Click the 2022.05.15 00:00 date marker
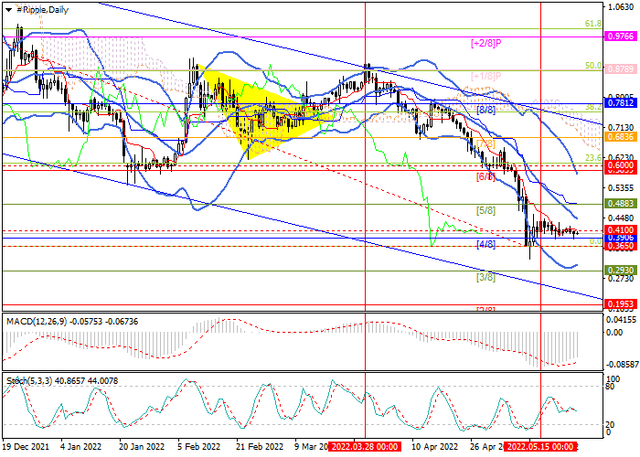This screenshot has height=457, width=640. [x=540, y=449]
